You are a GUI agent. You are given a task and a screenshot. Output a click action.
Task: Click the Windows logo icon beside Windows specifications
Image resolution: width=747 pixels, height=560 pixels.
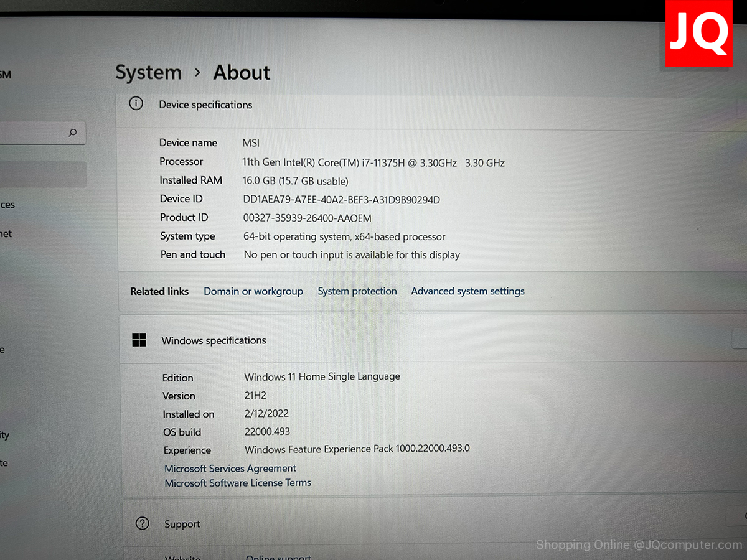pyautogui.click(x=139, y=340)
